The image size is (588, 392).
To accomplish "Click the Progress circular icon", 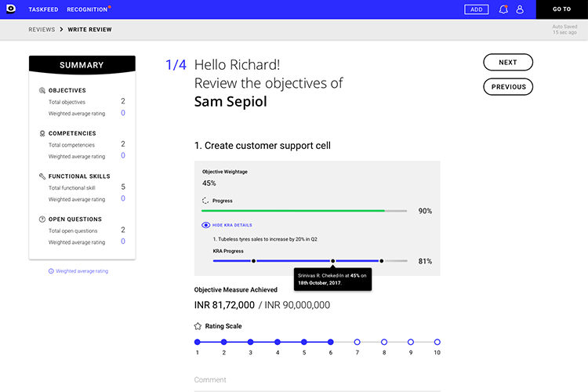I will (205, 201).
